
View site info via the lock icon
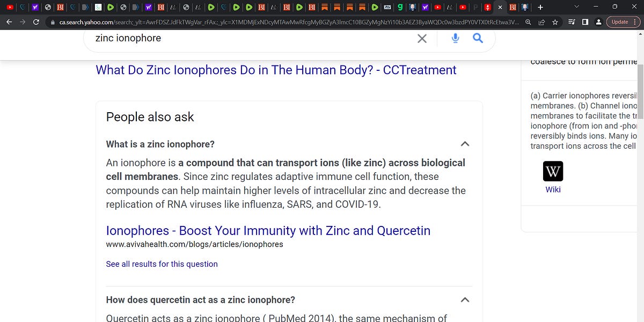coord(52,23)
